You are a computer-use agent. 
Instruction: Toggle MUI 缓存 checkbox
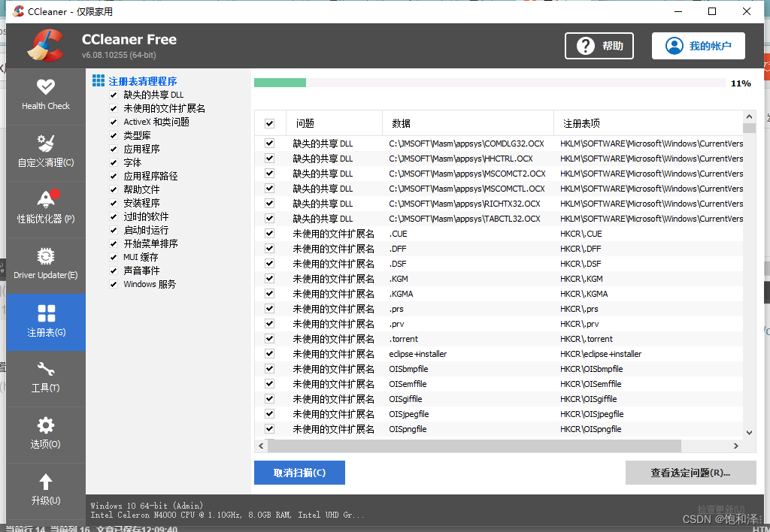click(x=114, y=257)
